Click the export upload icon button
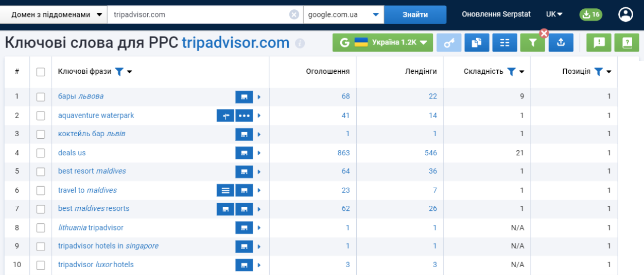Viewport: 644px width, 279px height. pos(561,43)
